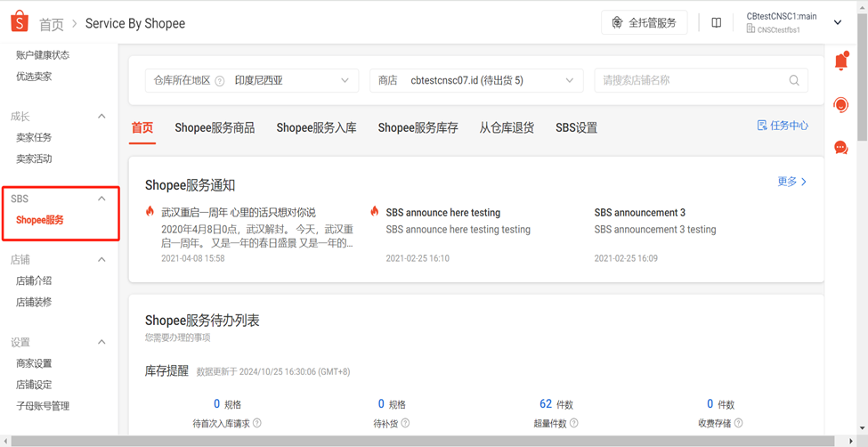
Task: Focus the 请搜索店铺名称 search field
Action: tap(690, 80)
